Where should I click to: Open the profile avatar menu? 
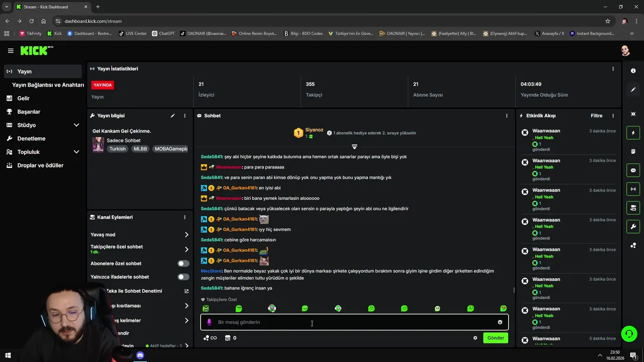pos(625,51)
